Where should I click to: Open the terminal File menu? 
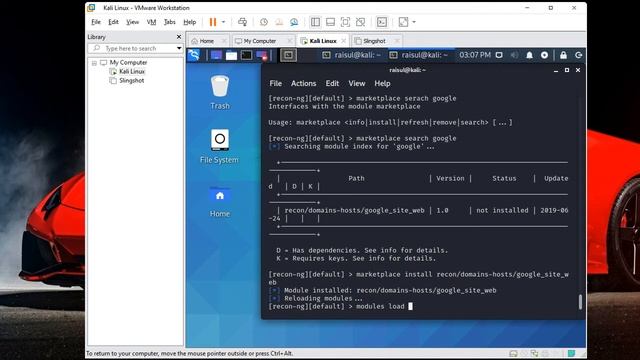coord(276,83)
